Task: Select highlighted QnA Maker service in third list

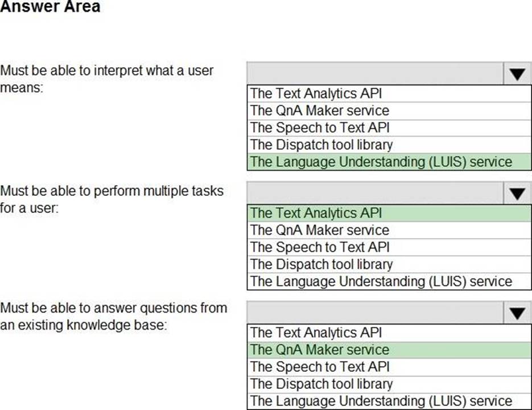Action: [389, 350]
